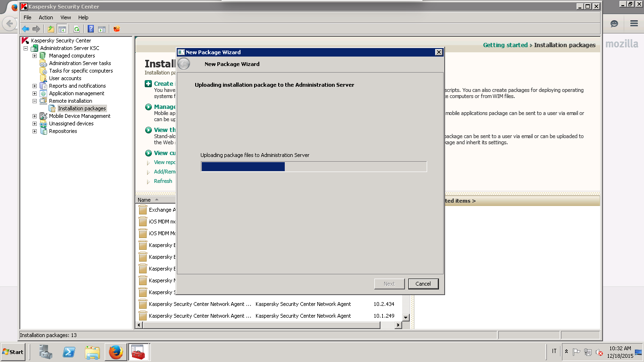644x362 pixels.
Task: Close the New Package Wizard dialog
Action: click(438, 52)
